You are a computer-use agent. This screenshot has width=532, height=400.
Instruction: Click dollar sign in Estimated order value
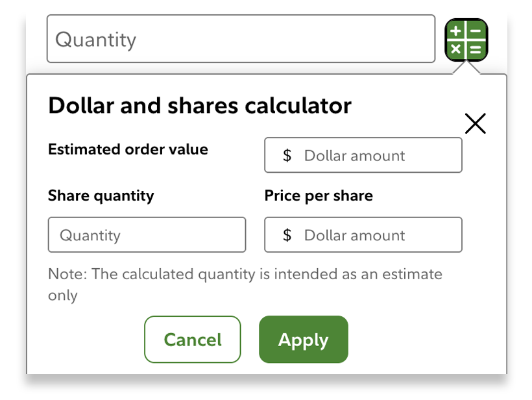click(x=287, y=156)
